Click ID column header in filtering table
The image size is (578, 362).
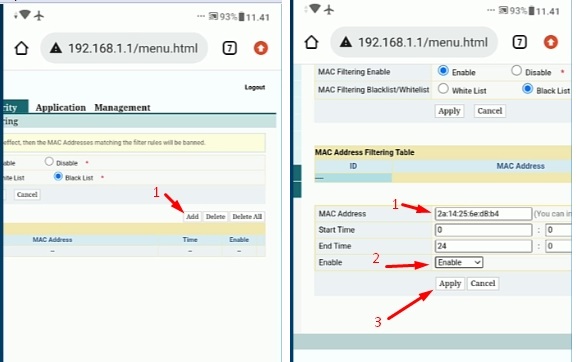pyautogui.click(x=353, y=166)
